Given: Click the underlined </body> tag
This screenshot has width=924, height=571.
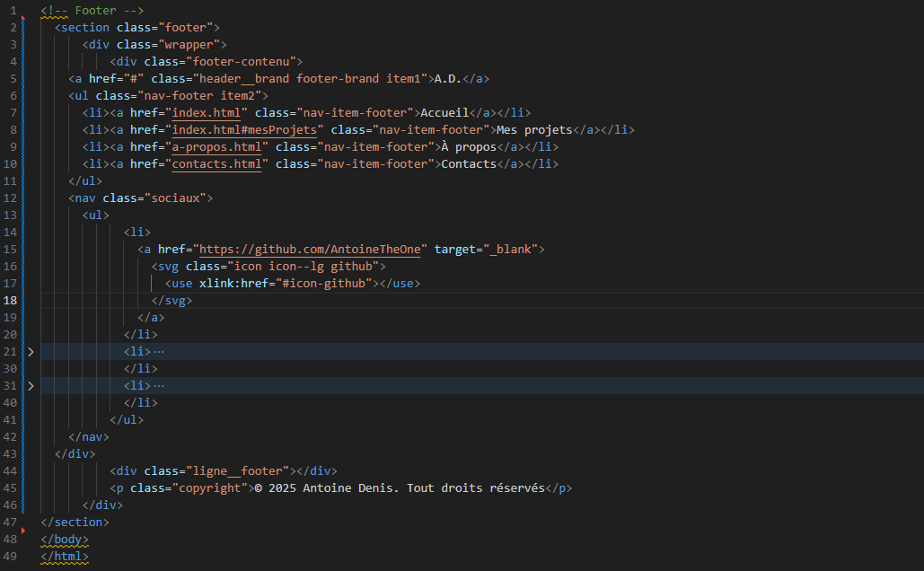Looking at the screenshot, I should click(64, 539).
